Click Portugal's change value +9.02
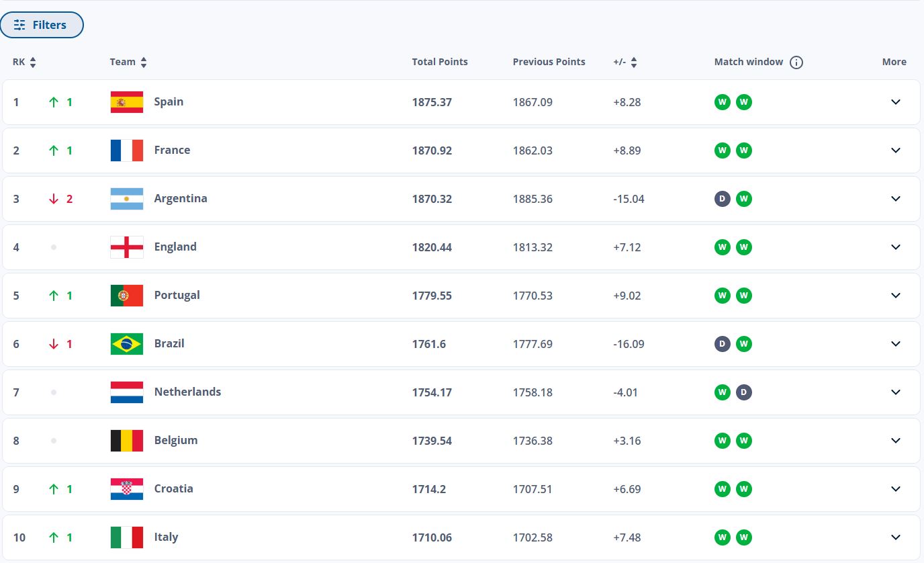The height and width of the screenshot is (563, 924). tap(627, 296)
